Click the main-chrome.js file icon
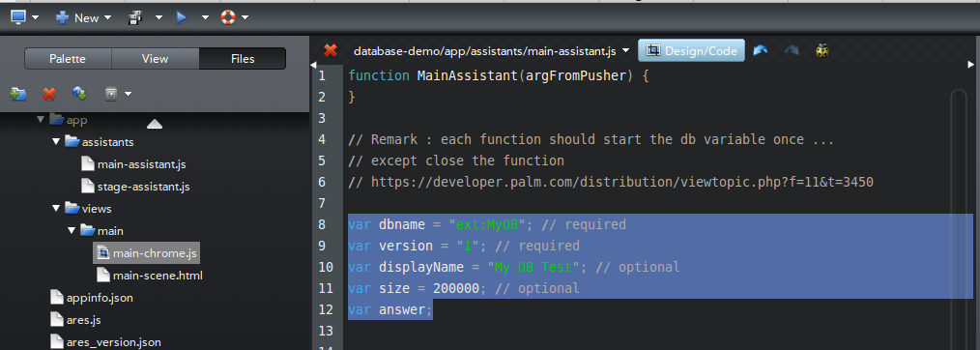 102,253
